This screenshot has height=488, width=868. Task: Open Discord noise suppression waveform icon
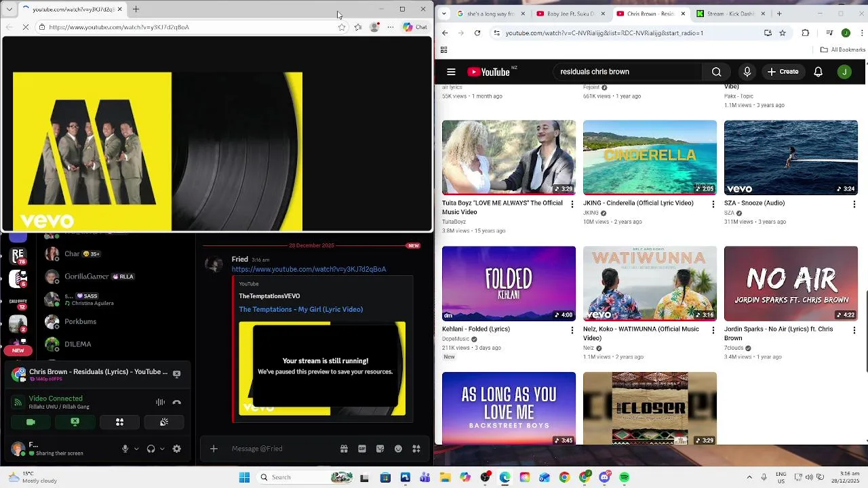tap(160, 402)
